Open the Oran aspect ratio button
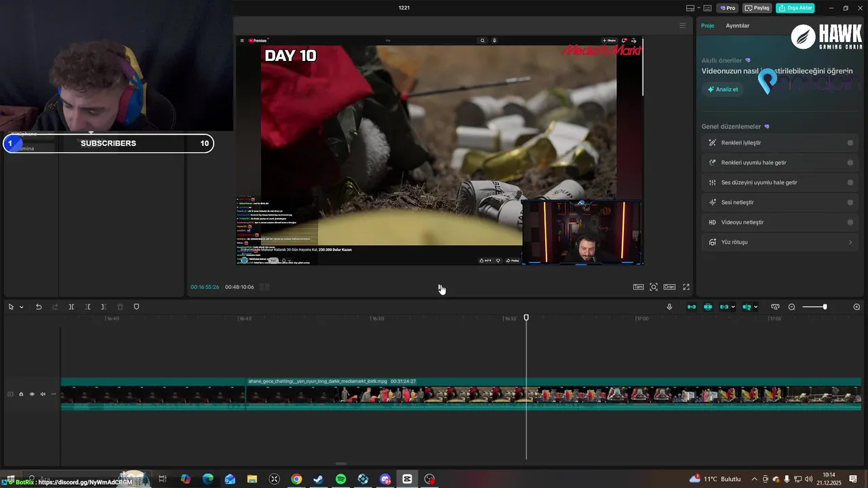The image size is (868, 488). pos(669,287)
